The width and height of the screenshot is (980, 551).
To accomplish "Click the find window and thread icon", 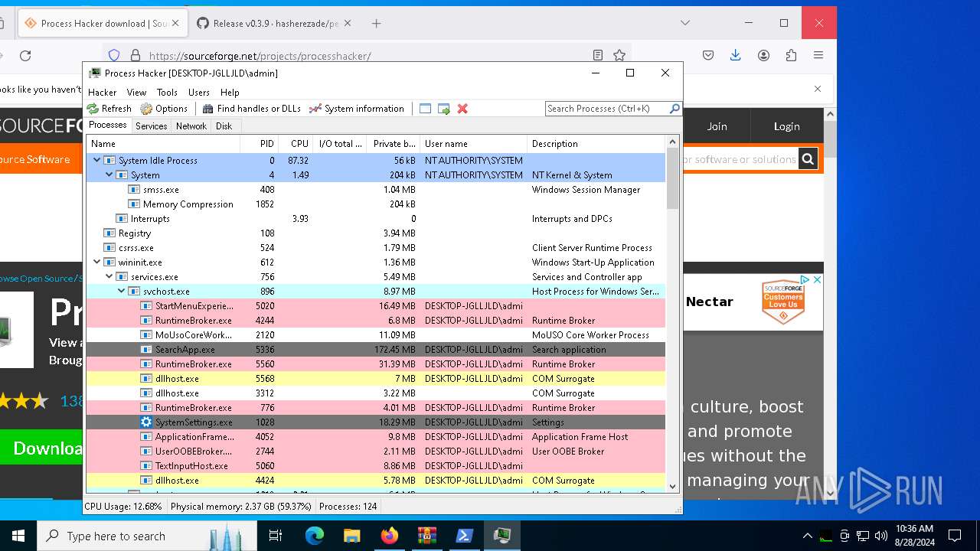I will click(444, 109).
